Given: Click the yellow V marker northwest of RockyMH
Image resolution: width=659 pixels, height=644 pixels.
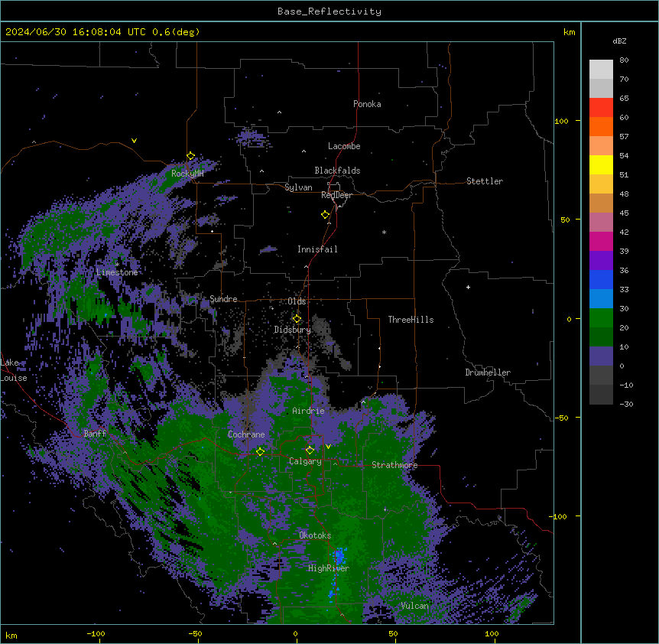Looking at the screenshot, I should [134, 141].
